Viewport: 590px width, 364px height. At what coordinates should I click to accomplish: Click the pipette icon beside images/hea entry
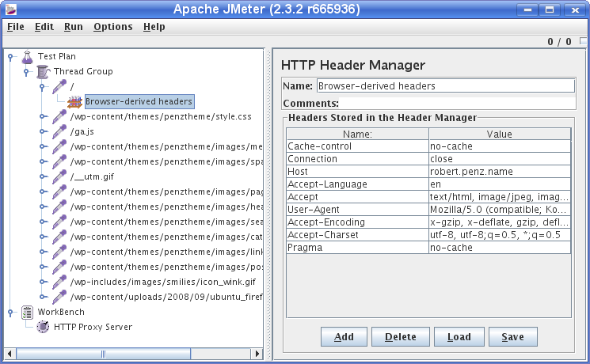(59, 207)
